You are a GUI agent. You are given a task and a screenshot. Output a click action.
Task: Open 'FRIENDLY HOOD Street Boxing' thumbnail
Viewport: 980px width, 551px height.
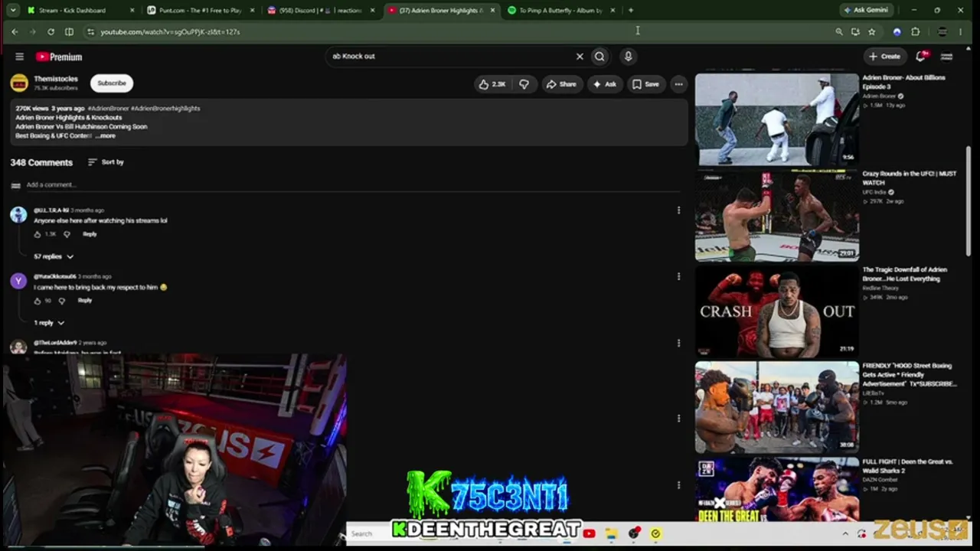(777, 407)
